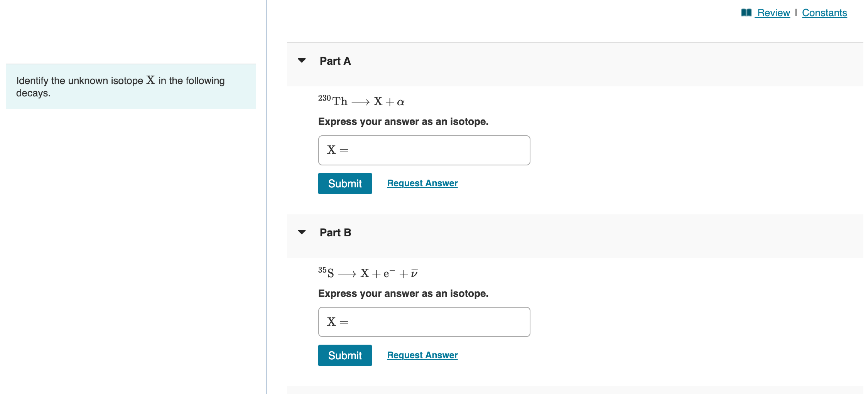Collapse Part B with the triangle arrow
This screenshot has height=394, width=868.
[x=302, y=232]
